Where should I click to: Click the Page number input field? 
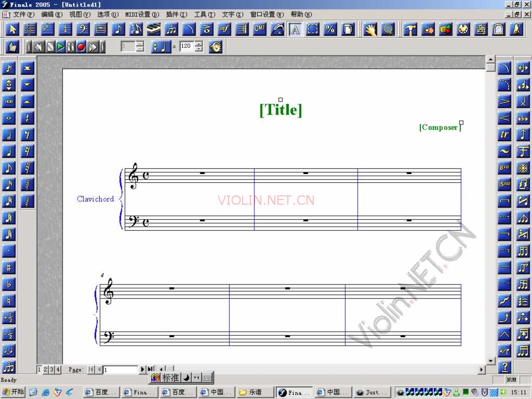coord(121,369)
